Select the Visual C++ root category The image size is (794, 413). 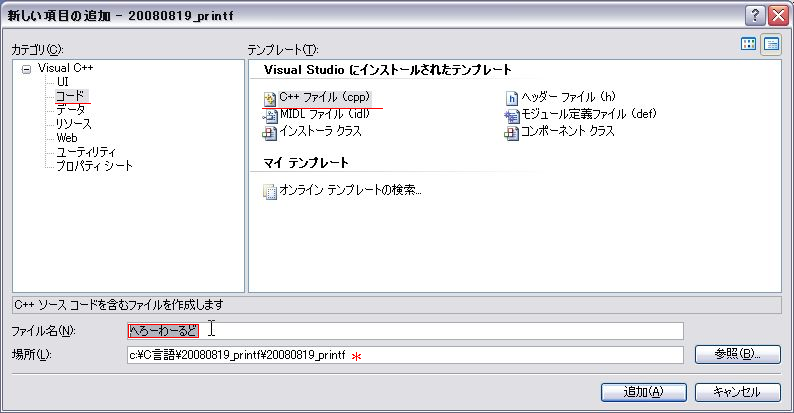point(65,68)
